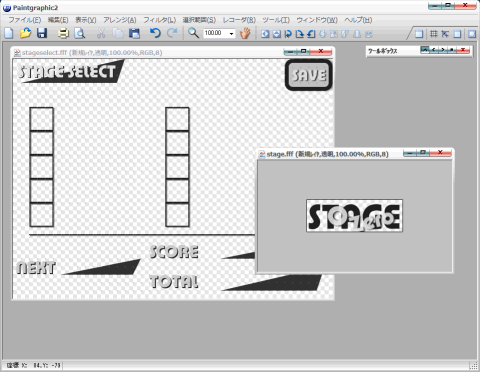Click the STAGE Zero logo image

(354, 216)
